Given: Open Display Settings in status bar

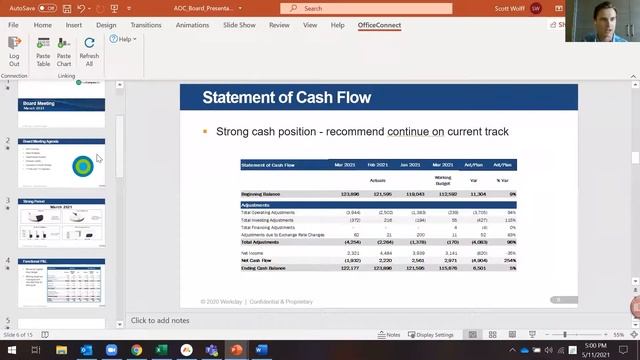Looking at the screenshot, I should [431, 335].
